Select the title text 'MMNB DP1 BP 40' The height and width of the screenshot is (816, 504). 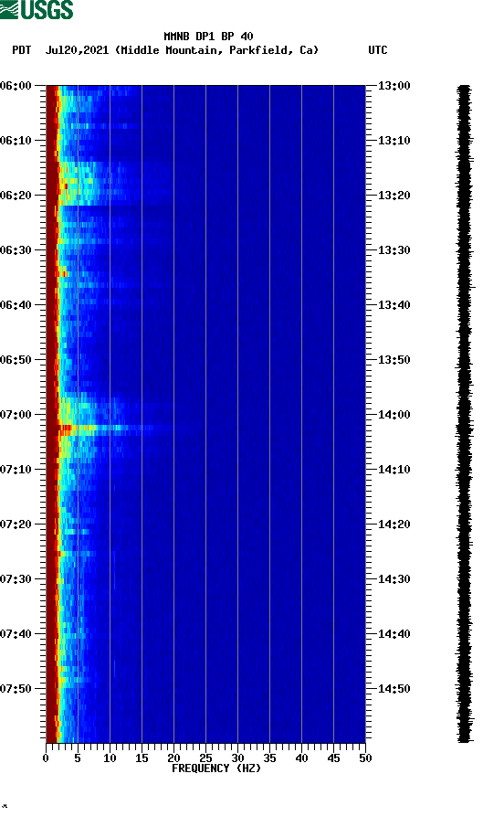coord(208,37)
